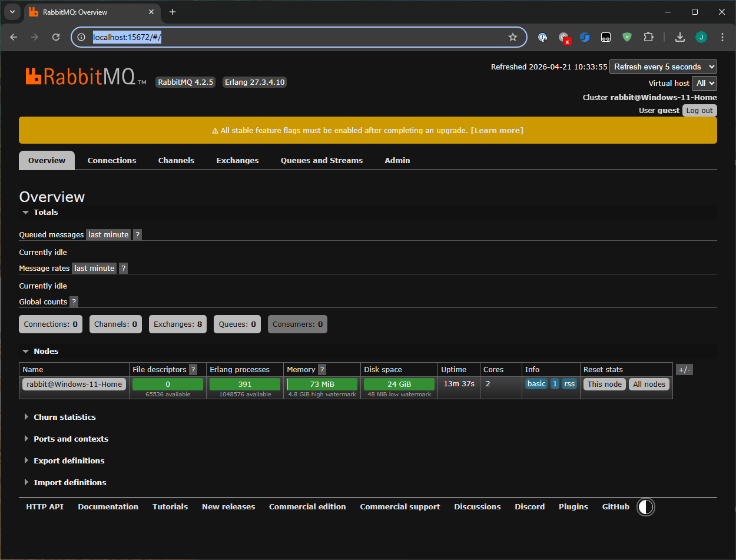736x560 pixels.
Task: Open the Global counts help icon
Action: coord(74,301)
